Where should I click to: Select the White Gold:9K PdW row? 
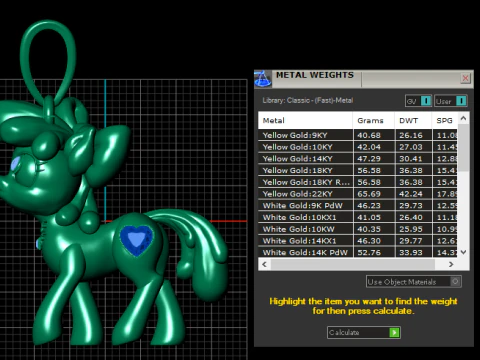[358, 205]
